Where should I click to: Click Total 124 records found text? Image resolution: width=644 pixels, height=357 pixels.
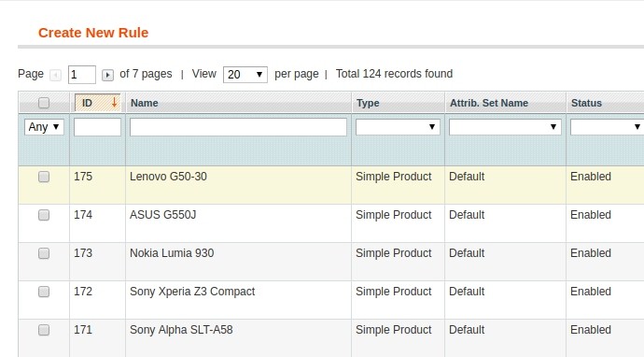[x=394, y=74]
